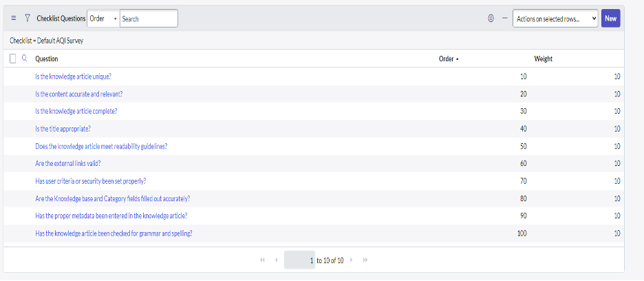Screen dimensions: 644x281
Task: Click the page number input field
Action: click(299, 260)
